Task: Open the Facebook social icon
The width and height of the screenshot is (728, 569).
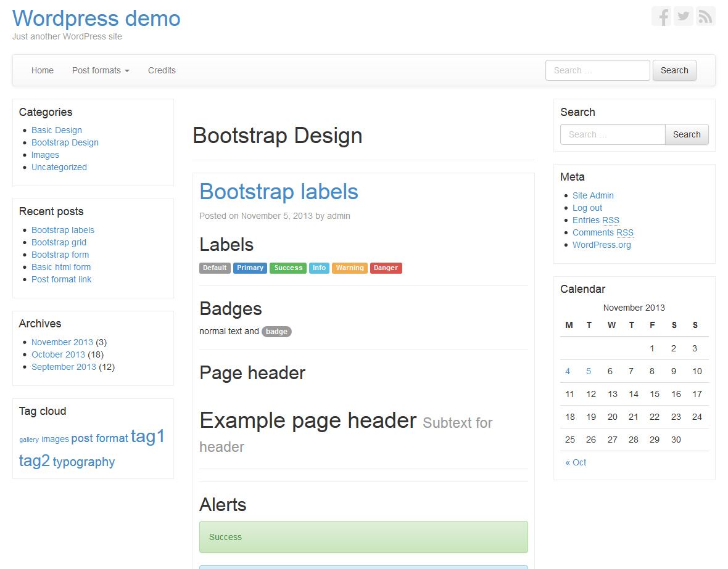Action: coord(661,16)
